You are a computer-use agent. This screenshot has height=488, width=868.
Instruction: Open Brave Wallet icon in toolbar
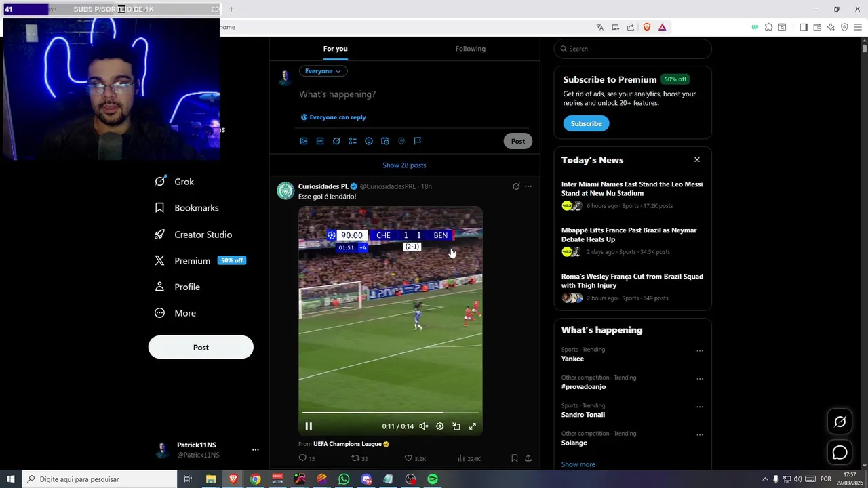[x=817, y=27]
